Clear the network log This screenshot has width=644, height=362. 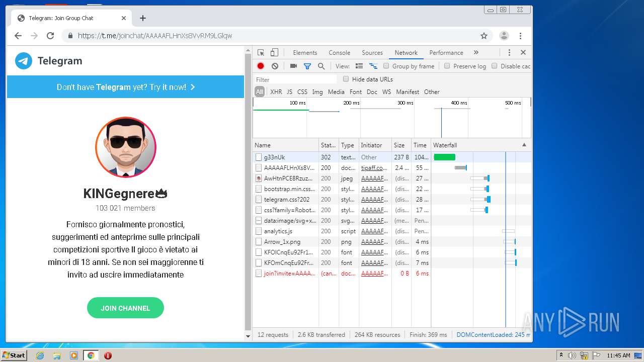click(275, 66)
